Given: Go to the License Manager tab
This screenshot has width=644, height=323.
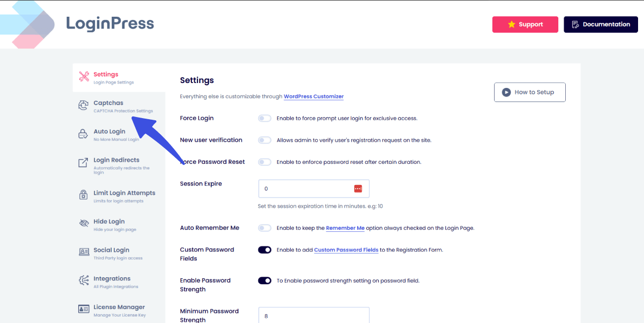Looking at the screenshot, I should [119, 310].
